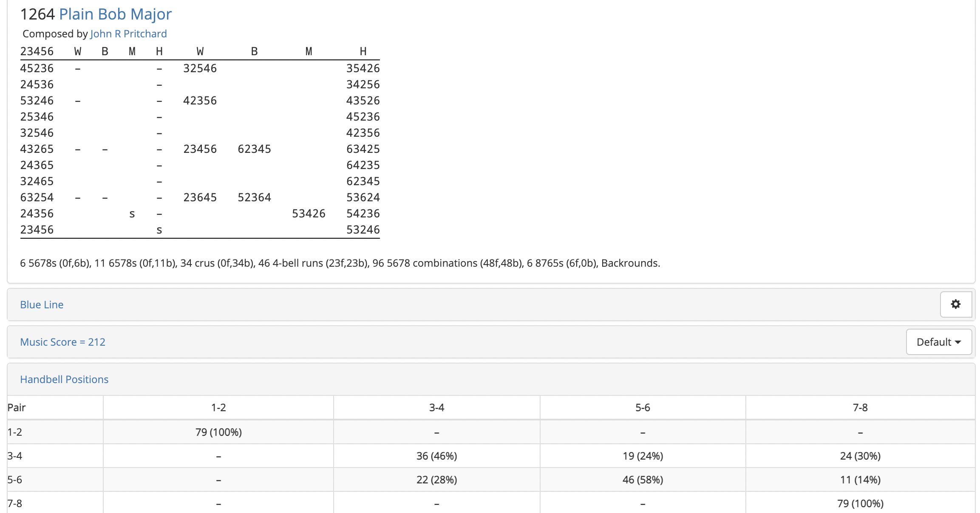Click the 5-6 column header
980x513 pixels.
[x=643, y=408]
